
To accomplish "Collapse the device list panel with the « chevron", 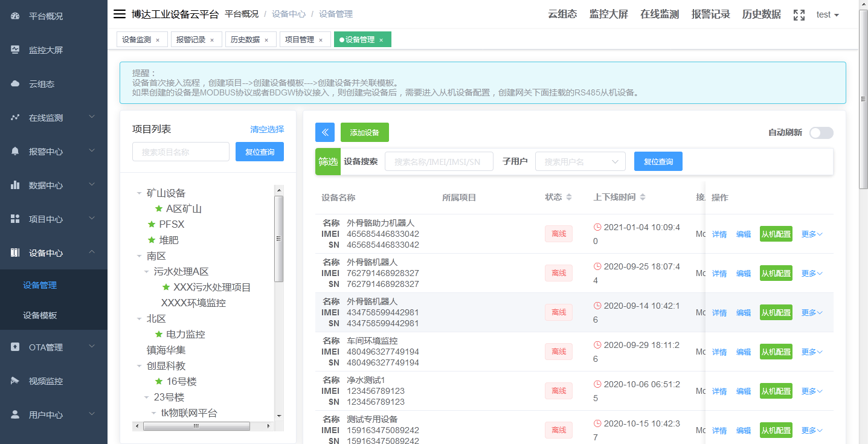I will pos(324,132).
